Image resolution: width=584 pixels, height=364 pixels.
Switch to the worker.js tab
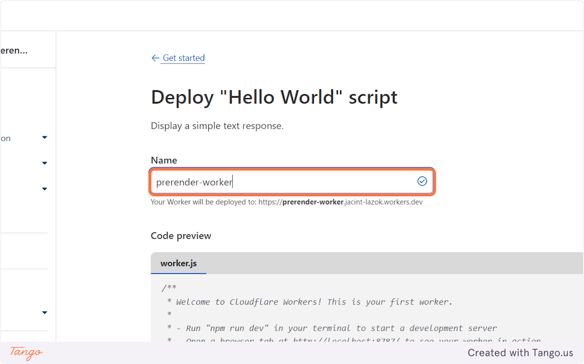[178, 263]
